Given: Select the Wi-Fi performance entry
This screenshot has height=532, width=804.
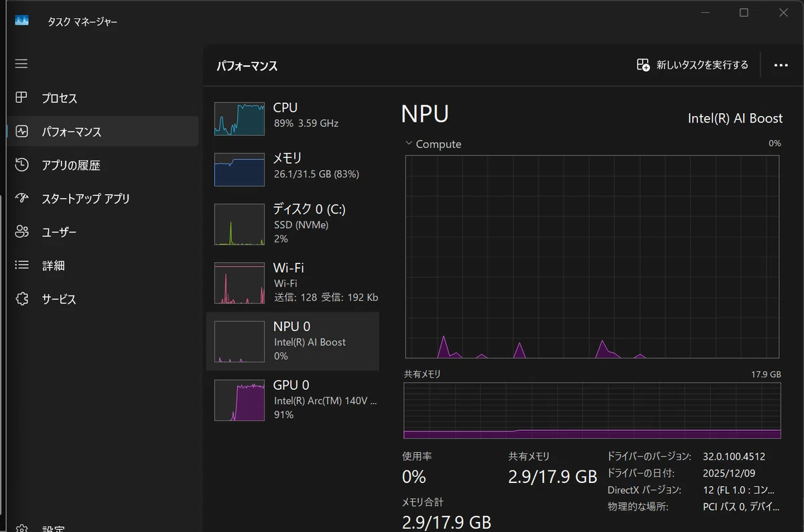Looking at the screenshot, I should coord(292,282).
